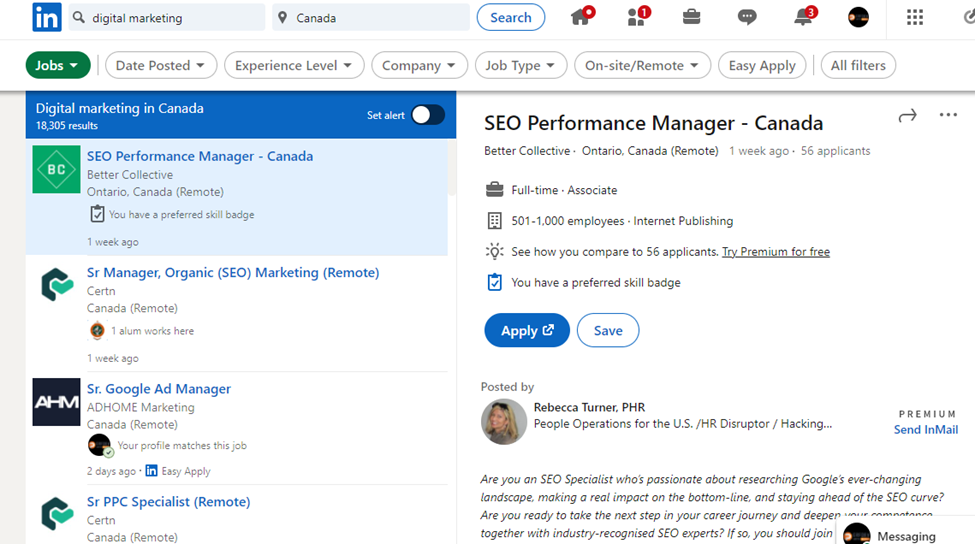Share the job with the arrow icon

[907, 116]
